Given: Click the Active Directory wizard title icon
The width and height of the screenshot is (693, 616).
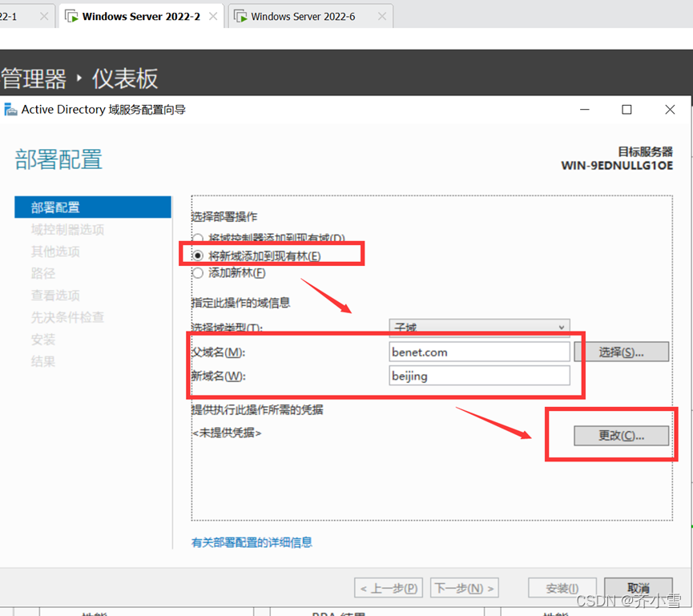Looking at the screenshot, I should coord(10,109).
